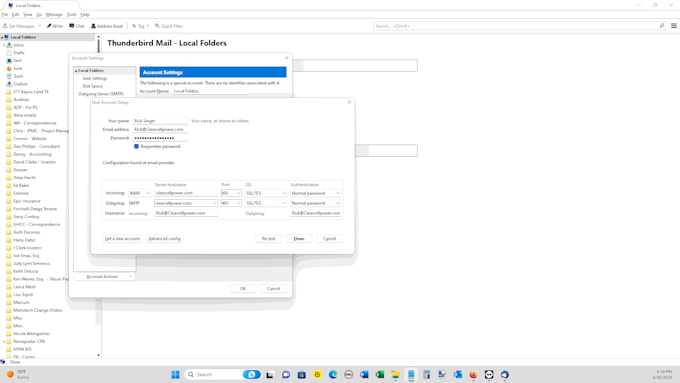Click the Tag toolbar button
The image size is (680, 383).
tap(140, 26)
